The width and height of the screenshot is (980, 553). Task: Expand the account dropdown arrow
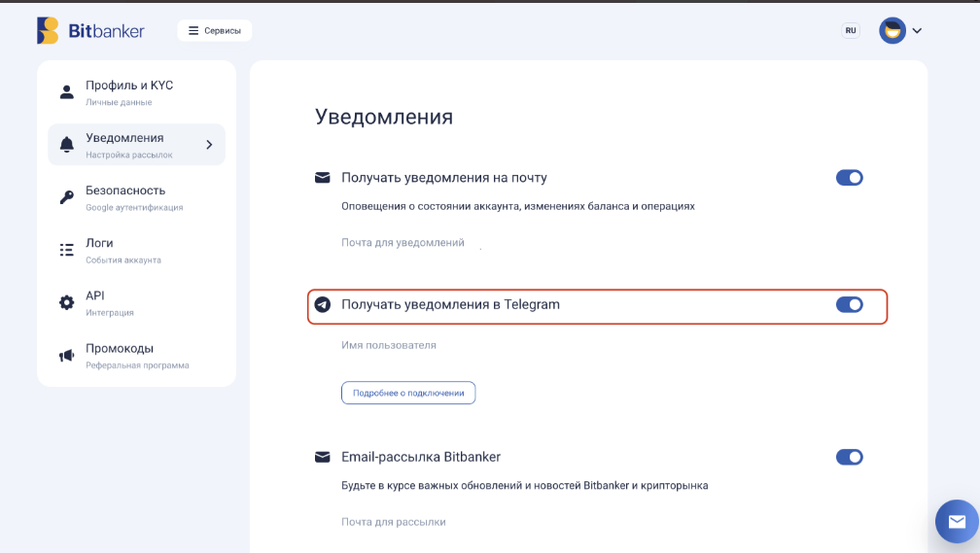917,31
